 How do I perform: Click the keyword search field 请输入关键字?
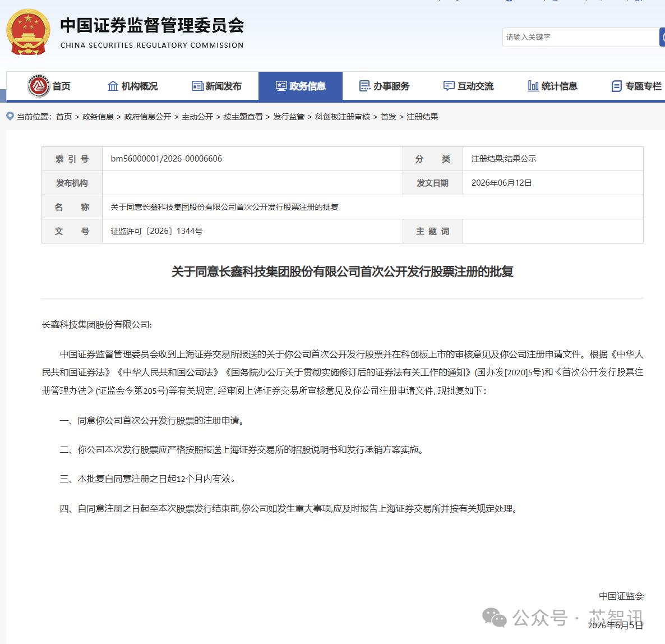coord(580,38)
